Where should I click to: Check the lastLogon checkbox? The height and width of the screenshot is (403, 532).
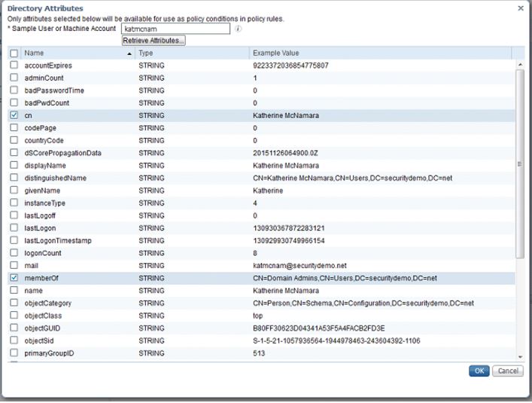[x=14, y=227]
